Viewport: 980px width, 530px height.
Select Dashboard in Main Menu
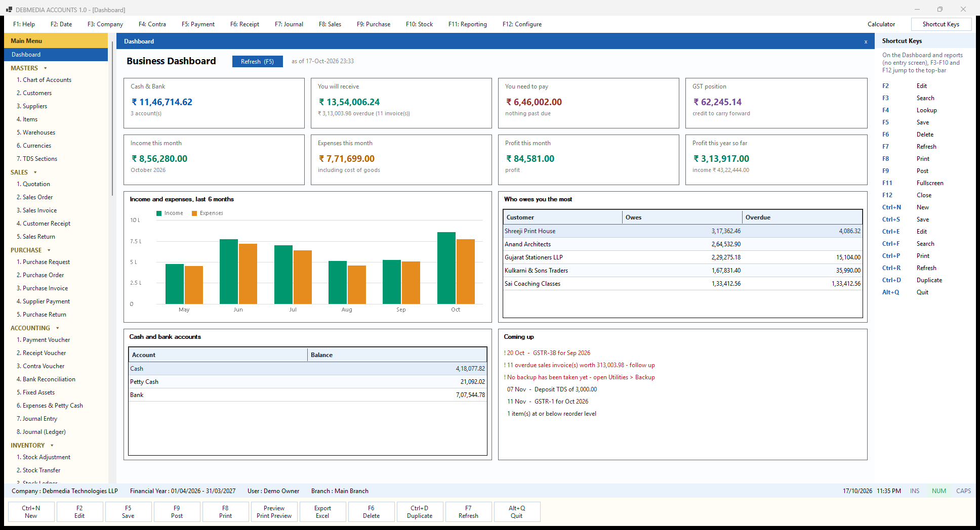point(56,55)
